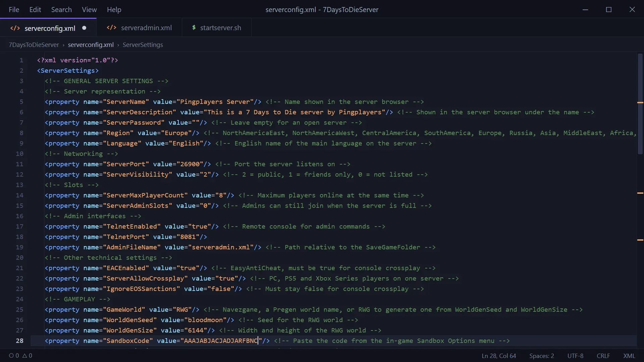Switch to the serveradmin.xml tab

tap(139, 28)
